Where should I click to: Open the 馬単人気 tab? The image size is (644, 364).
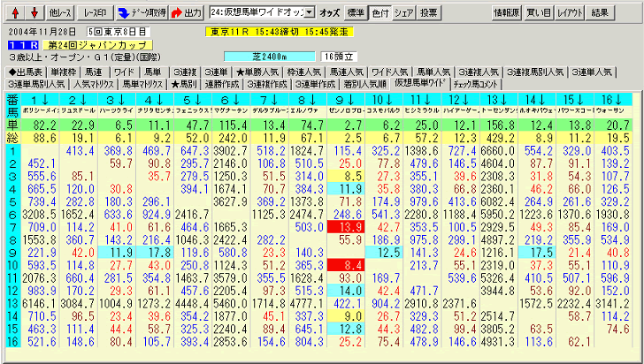pos(433,72)
